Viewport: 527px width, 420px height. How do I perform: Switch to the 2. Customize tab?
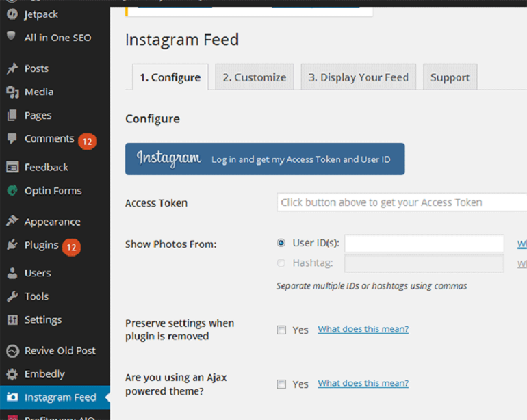(255, 77)
